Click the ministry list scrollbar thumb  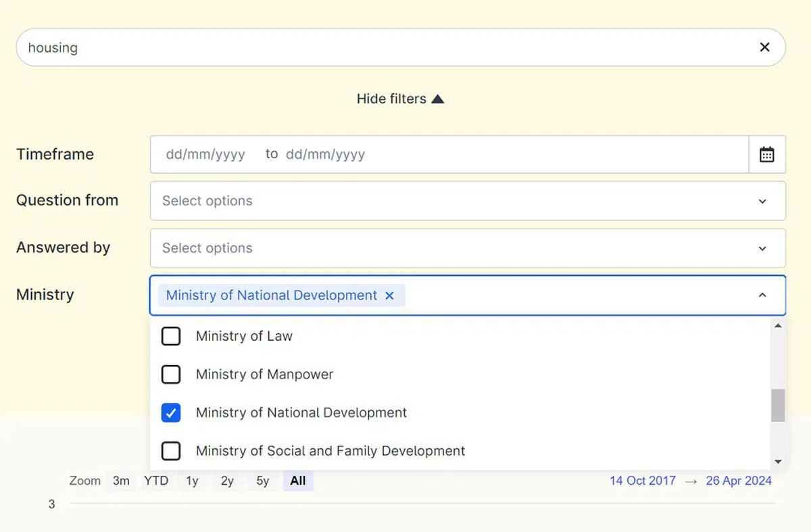pyautogui.click(x=778, y=406)
